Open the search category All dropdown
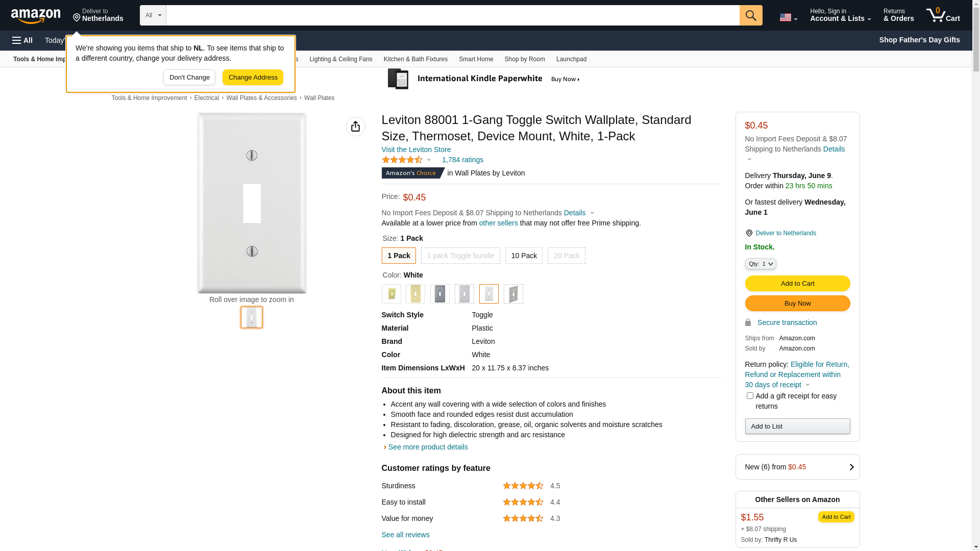 tap(153, 15)
